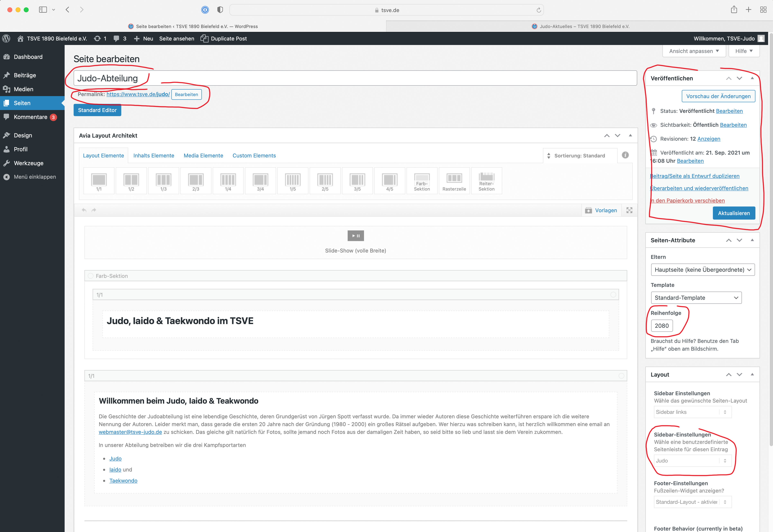Insert the 1/5 layout column element

pos(293,181)
